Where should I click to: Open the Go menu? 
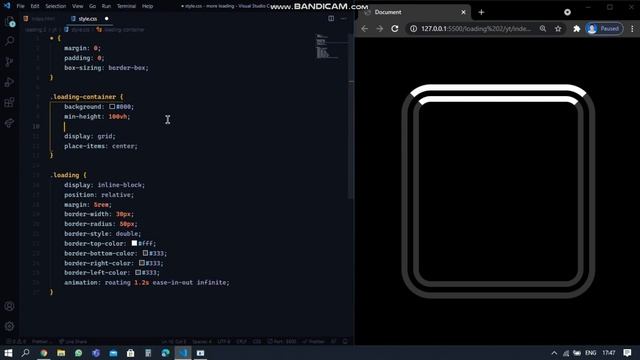93,6
